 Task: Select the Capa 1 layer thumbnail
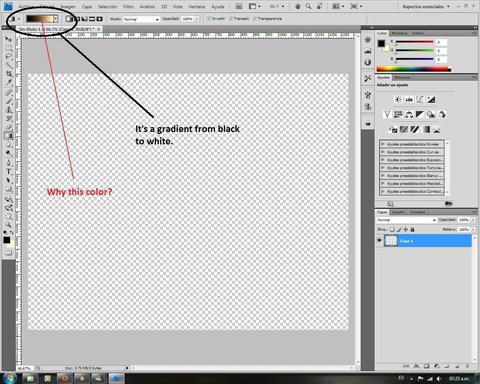click(391, 241)
